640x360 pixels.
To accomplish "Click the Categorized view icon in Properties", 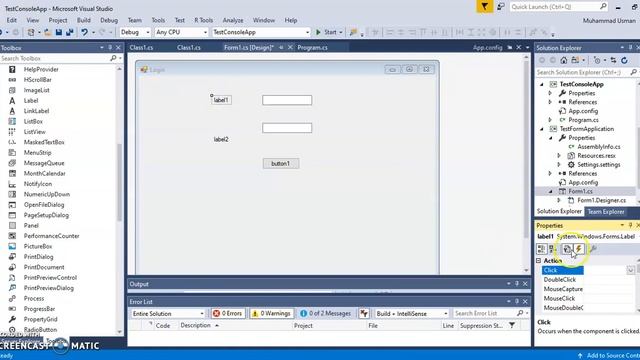I will coord(541,249).
